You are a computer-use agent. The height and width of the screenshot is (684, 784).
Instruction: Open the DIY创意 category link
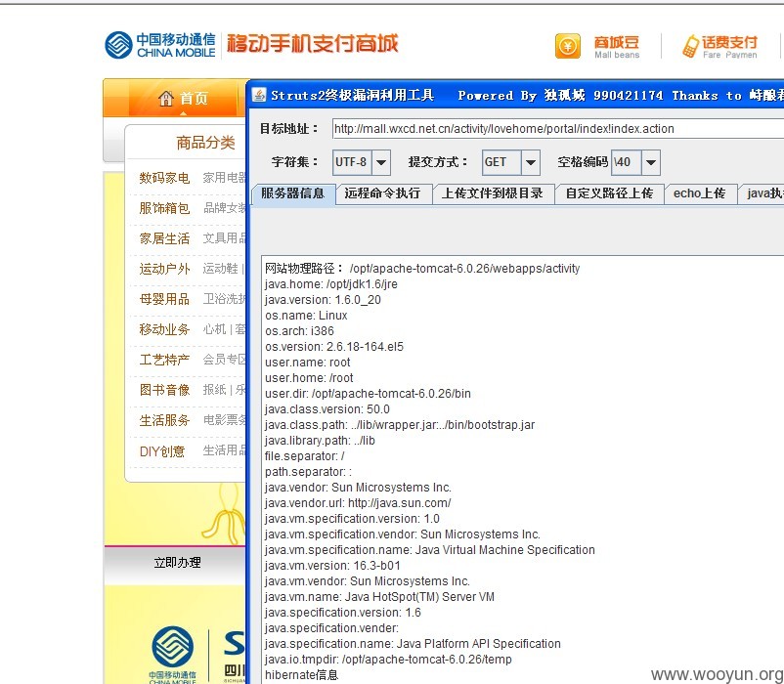click(162, 451)
